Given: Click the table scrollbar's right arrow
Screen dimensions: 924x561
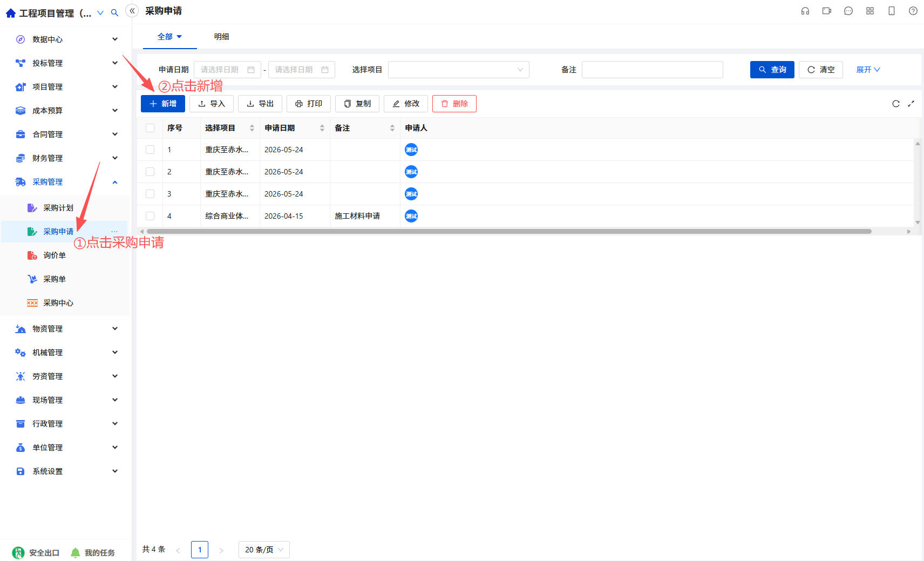Looking at the screenshot, I should coord(909,232).
